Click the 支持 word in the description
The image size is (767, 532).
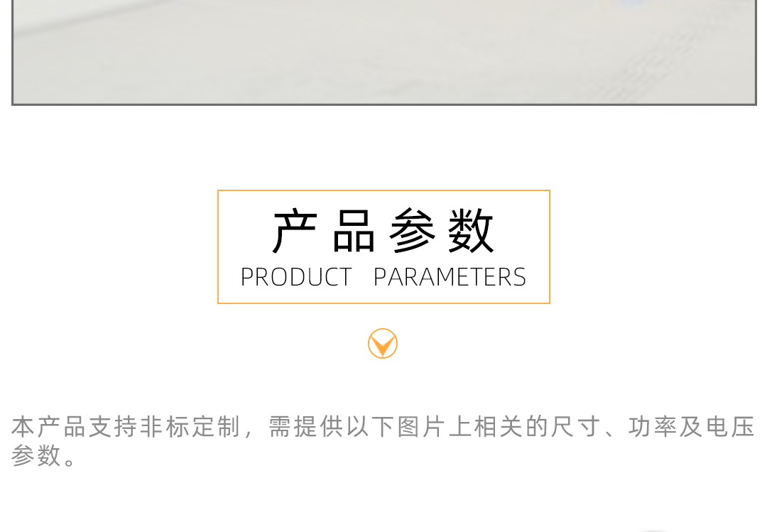pyautogui.click(x=113, y=427)
